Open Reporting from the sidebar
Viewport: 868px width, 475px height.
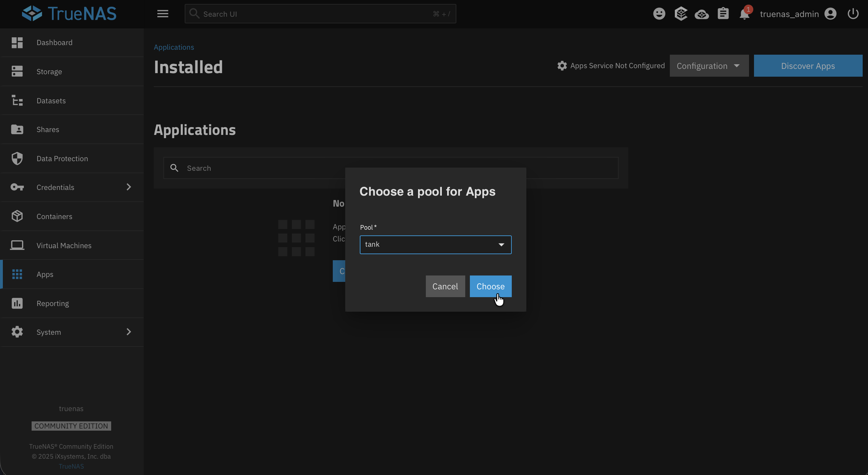click(x=53, y=303)
